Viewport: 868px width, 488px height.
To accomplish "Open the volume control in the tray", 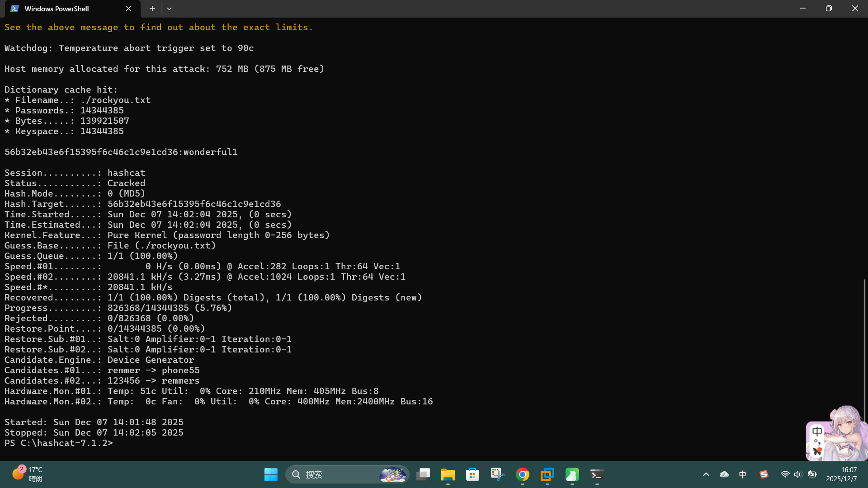I will [798, 474].
